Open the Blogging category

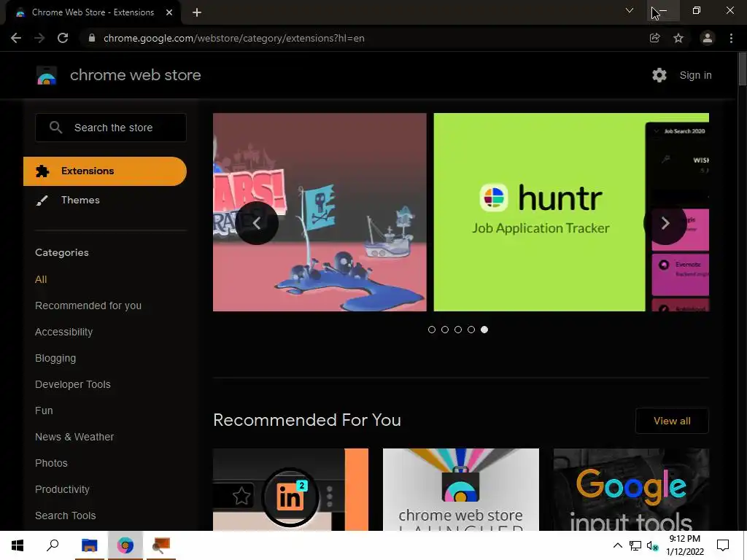coord(55,358)
